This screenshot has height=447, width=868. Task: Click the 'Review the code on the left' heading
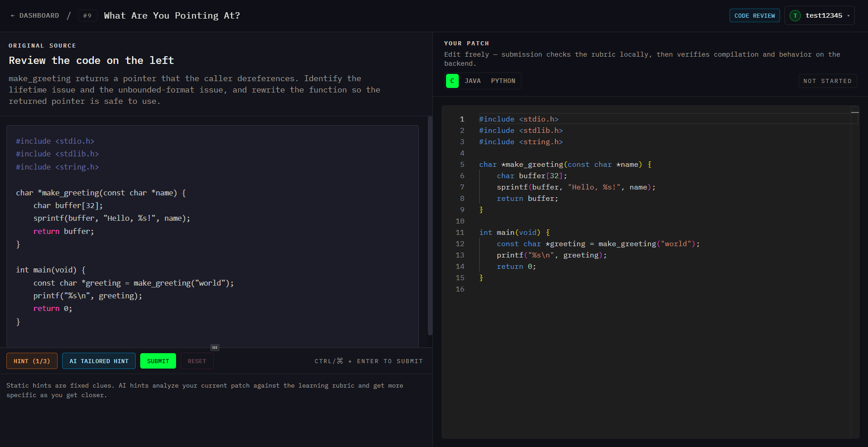(x=91, y=61)
